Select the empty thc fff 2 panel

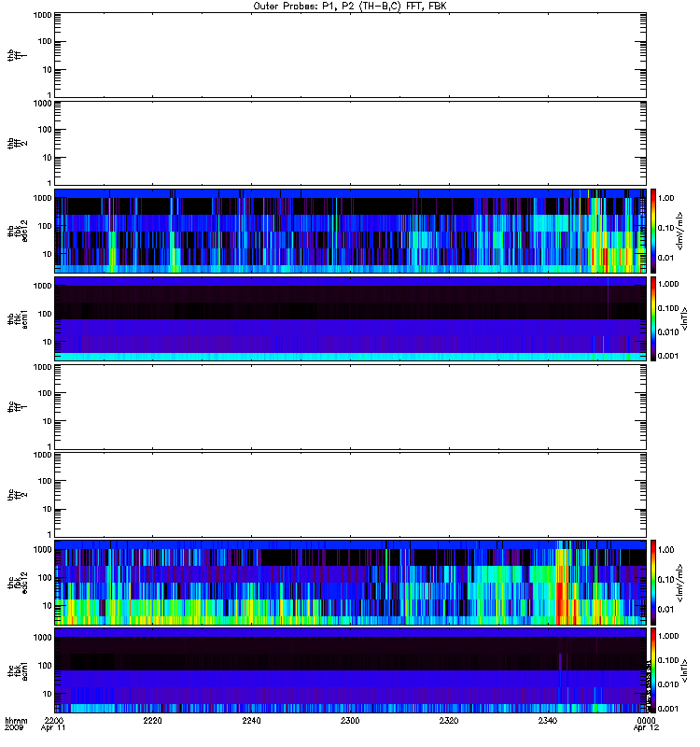click(x=350, y=495)
